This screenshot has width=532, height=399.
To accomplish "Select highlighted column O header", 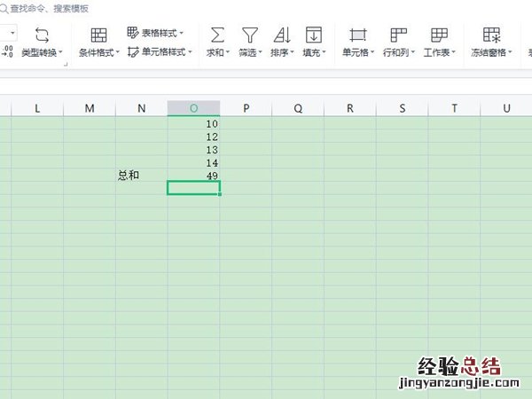I will click(x=193, y=108).
